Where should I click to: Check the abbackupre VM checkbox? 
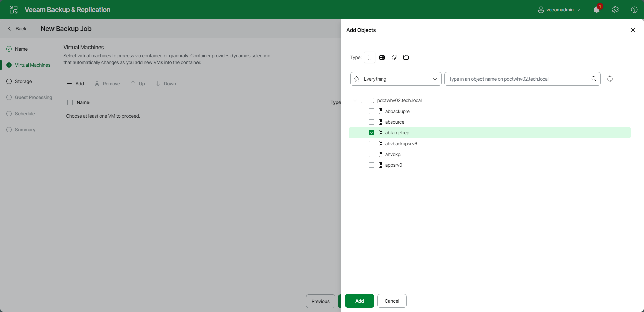pos(372,111)
